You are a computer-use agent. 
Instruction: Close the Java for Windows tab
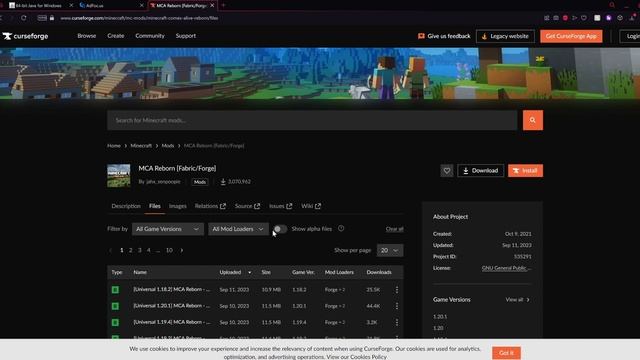tap(71, 5)
